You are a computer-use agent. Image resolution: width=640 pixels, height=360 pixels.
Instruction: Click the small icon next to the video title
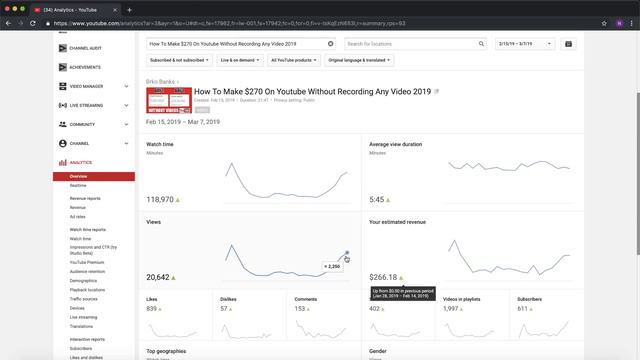click(436, 91)
